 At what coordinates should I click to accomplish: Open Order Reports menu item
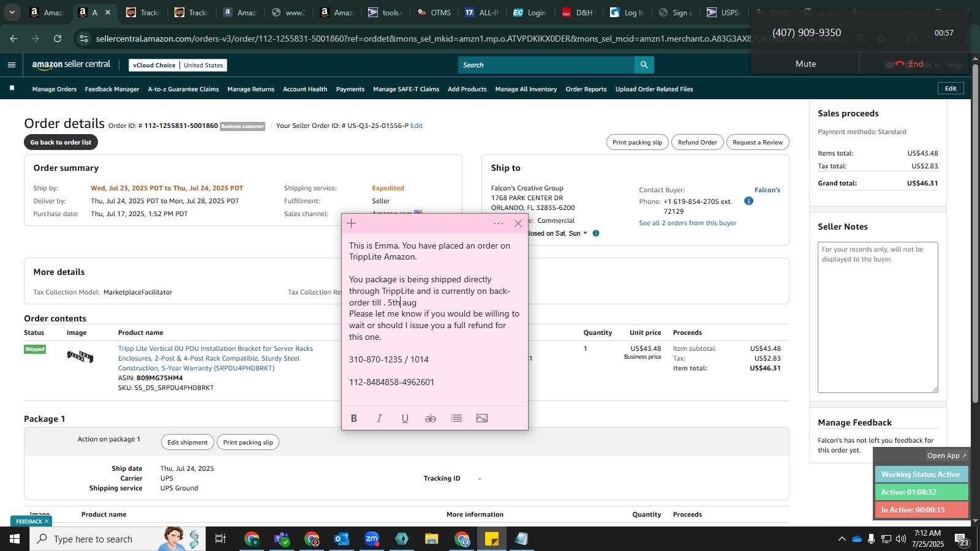[586, 89]
